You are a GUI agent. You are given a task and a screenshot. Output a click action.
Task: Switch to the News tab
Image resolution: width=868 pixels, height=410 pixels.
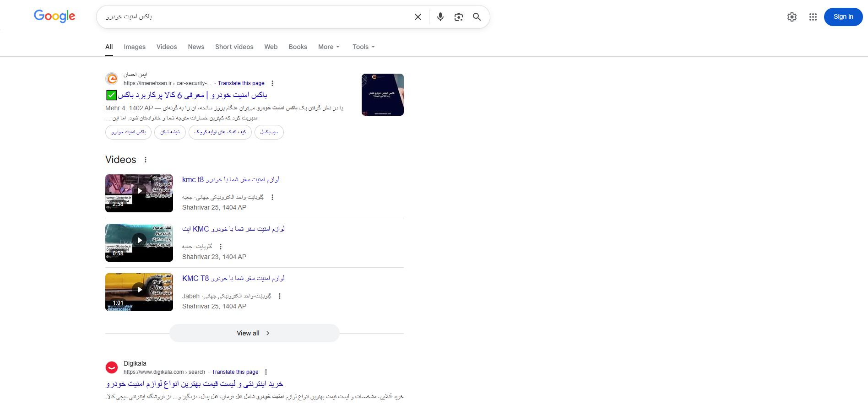[x=196, y=47]
